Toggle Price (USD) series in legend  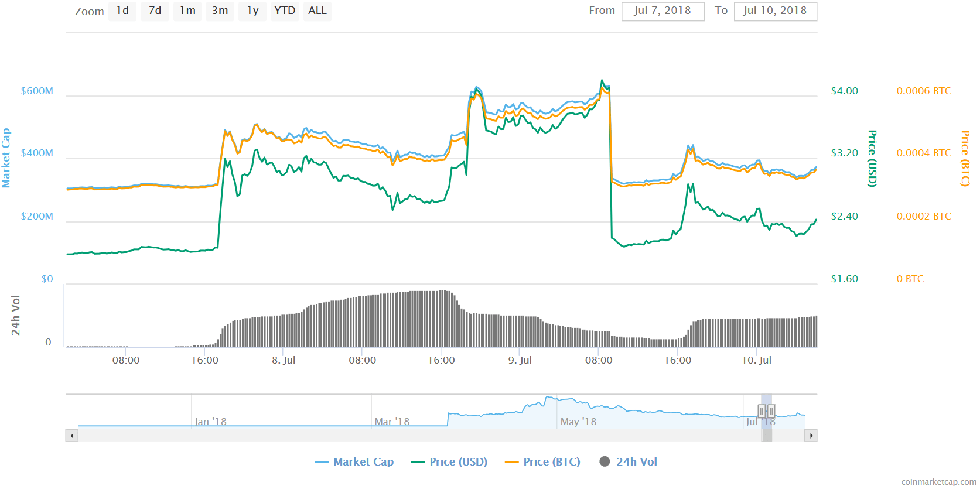click(x=449, y=462)
